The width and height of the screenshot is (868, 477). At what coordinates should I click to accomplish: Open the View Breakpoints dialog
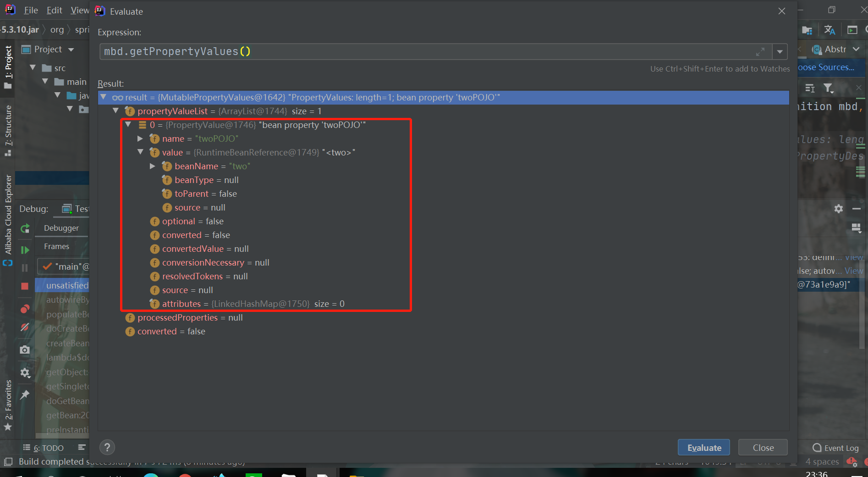[25, 309]
